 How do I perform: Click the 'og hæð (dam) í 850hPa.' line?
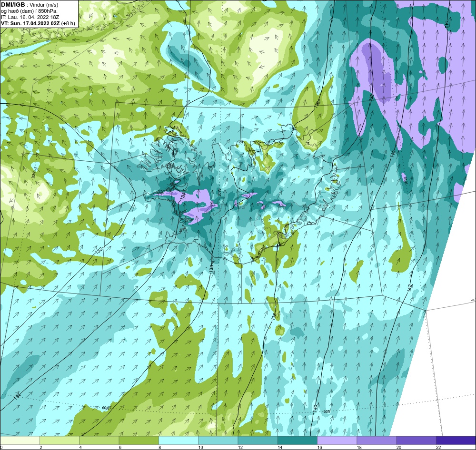coord(30,11)
